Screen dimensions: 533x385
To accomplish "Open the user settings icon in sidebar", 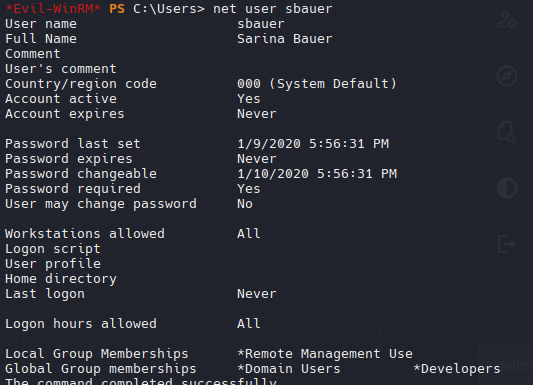I will point(507,20).
